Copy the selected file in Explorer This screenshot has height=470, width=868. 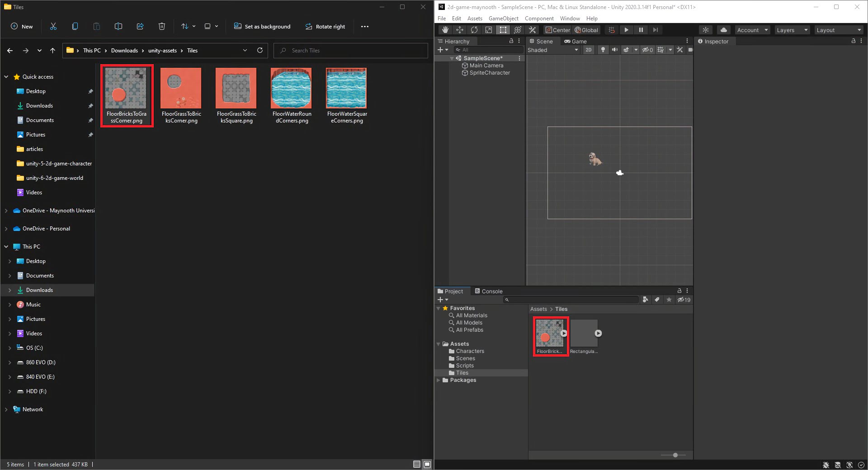75,26
